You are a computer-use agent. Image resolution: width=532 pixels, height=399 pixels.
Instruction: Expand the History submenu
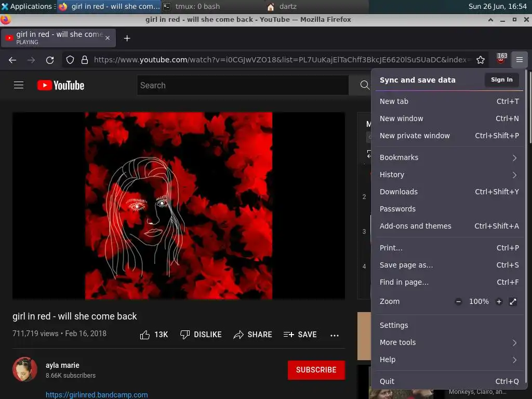(449, 175)
